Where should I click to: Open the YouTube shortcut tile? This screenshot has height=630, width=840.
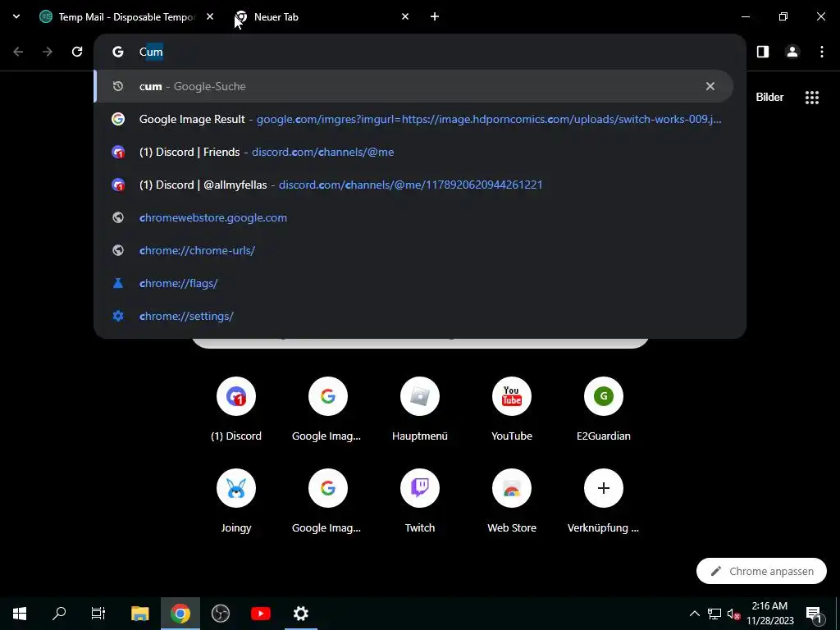pyautogui.click(x=512, y=410)
